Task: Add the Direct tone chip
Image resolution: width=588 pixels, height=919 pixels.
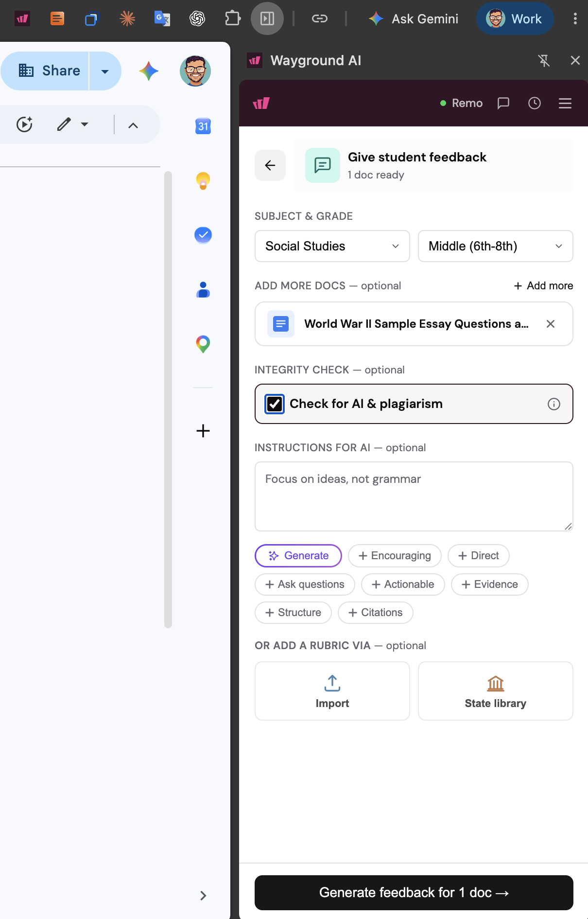Action: pos(479,556)
